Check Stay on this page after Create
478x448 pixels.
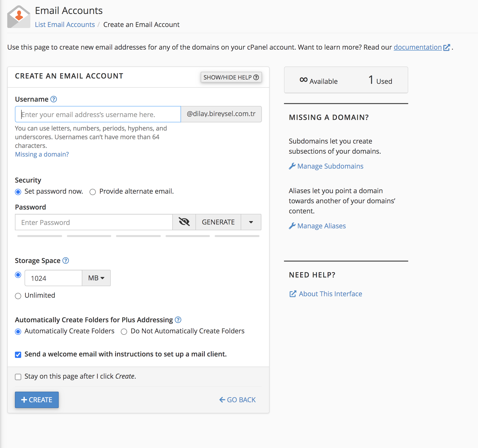tap(18, 377)
